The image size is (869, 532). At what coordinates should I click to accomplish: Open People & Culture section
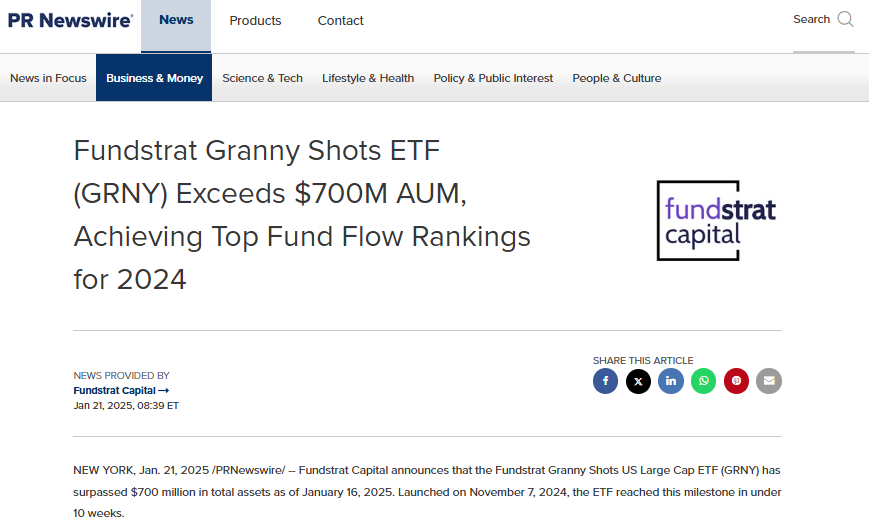point(616,78)
